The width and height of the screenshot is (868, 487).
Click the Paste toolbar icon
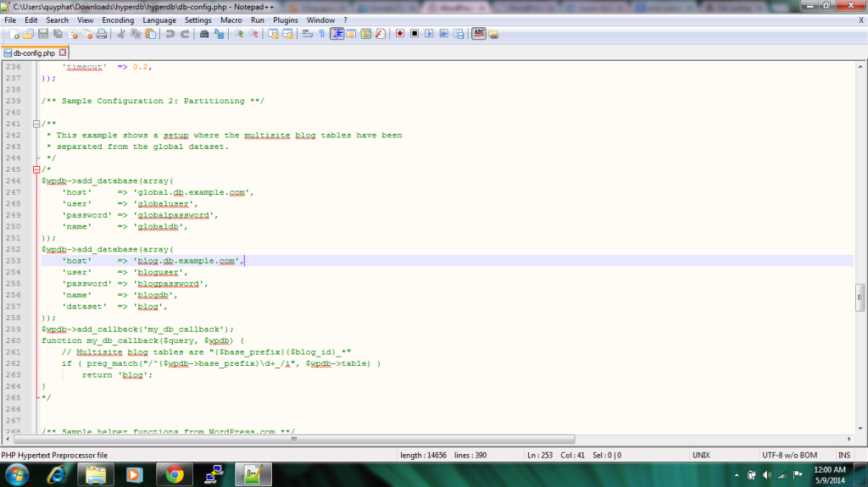pos(151,35)
